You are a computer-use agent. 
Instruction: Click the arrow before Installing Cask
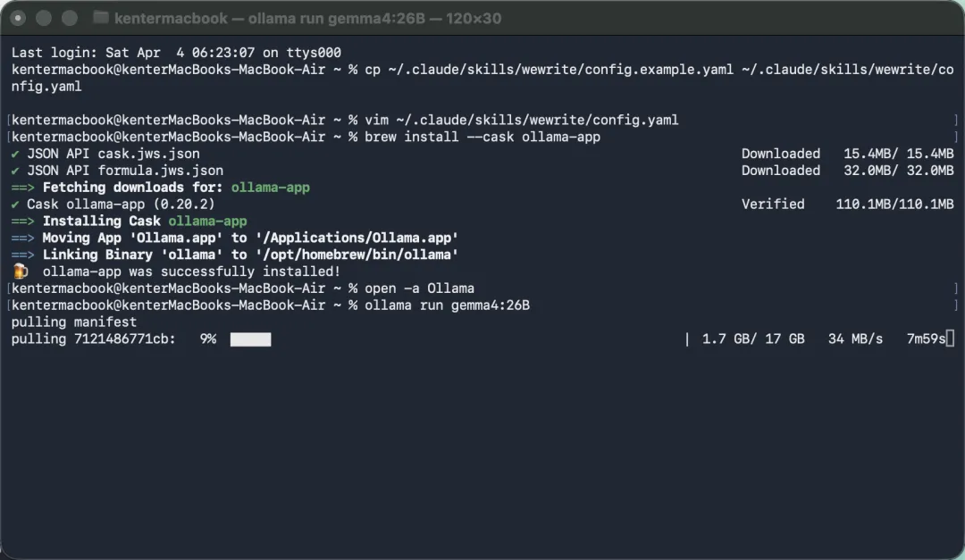[22, 221]
